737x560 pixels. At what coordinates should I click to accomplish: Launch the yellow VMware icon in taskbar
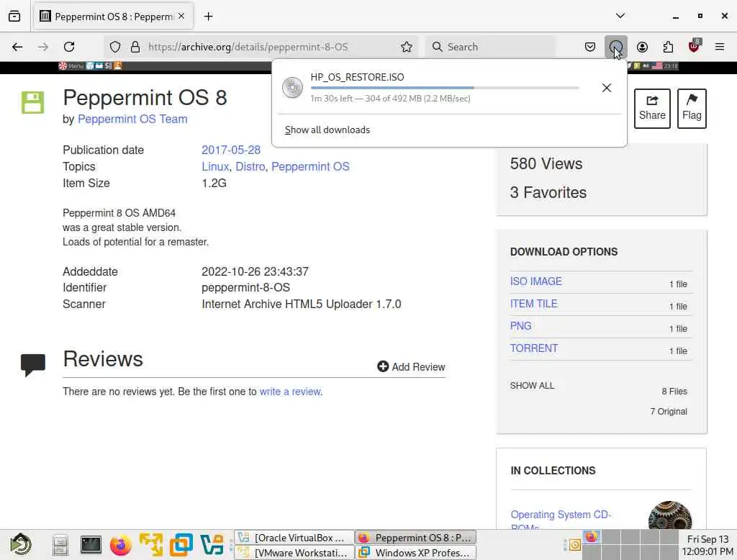(x=151, y=544)
